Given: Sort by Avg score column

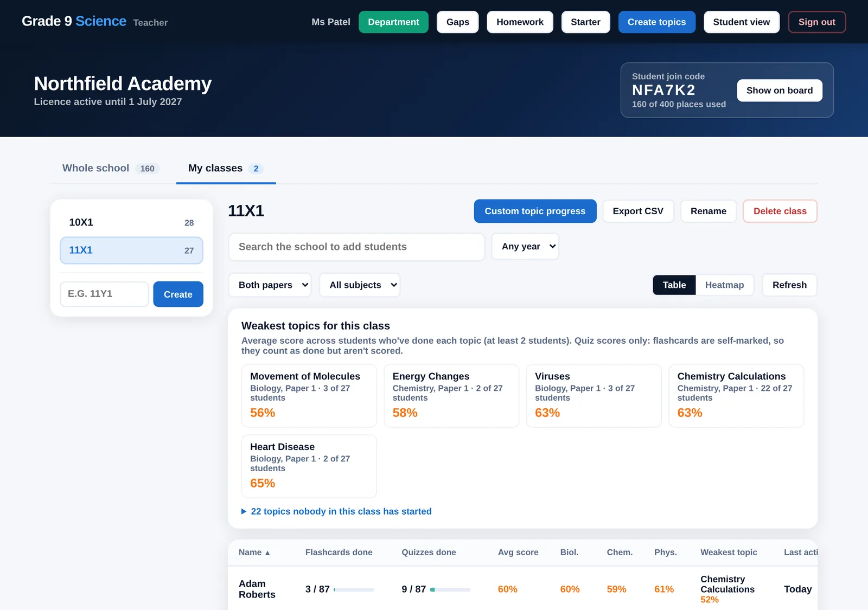Looking at the screenshot, I should click(x=518, y=553).
